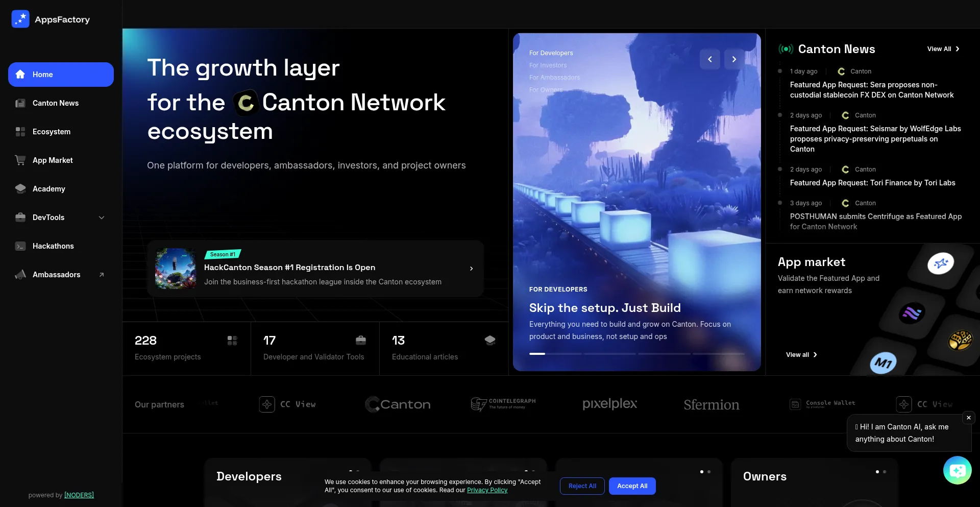Viewport: 980px width, 507px height.
Task: Open the NODERS link in footer
Action: click(79, 495)
